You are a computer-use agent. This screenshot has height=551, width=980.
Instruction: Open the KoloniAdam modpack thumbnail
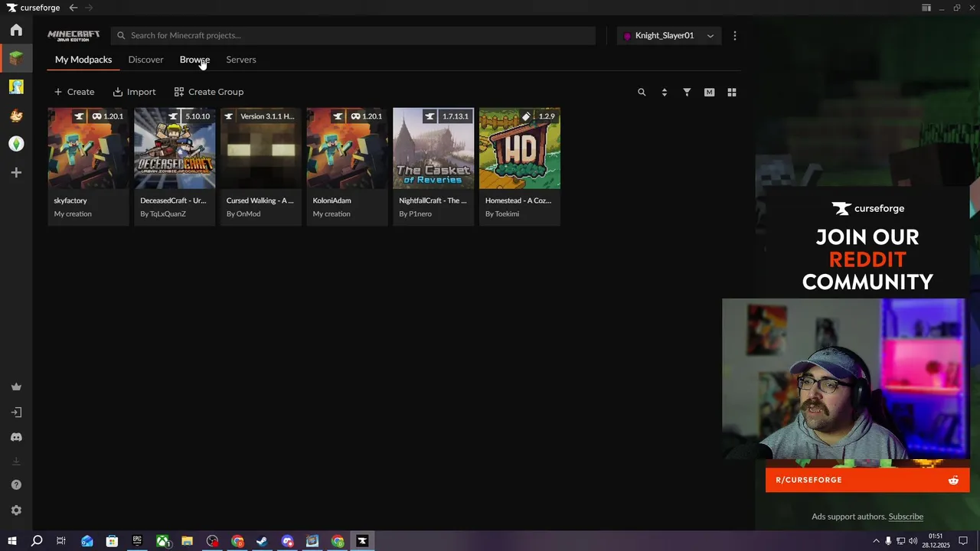coord(347,148)
